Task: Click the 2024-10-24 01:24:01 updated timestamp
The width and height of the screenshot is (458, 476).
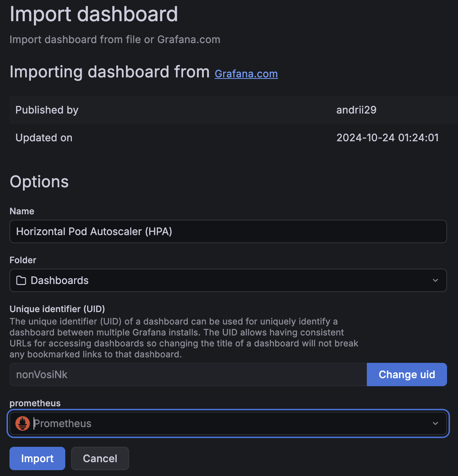Action: [387, 138]
